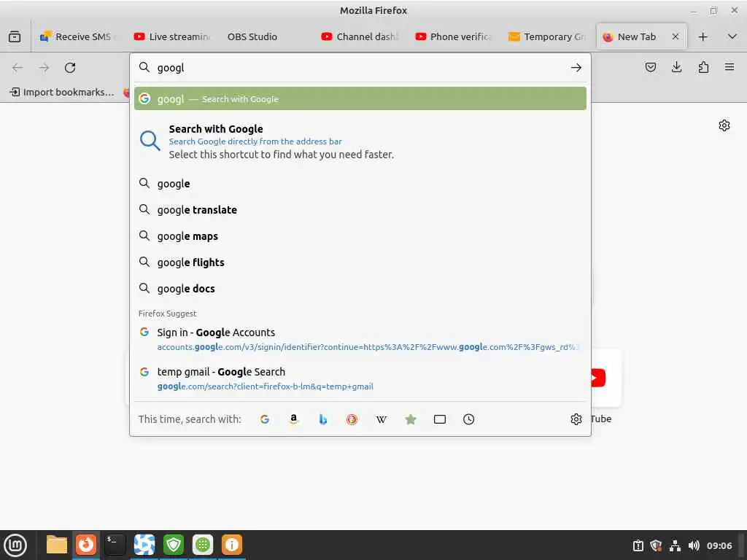Search bookmarks with the star icon
Viewport: 747px width, 560px height.
[x=410, y=419]
